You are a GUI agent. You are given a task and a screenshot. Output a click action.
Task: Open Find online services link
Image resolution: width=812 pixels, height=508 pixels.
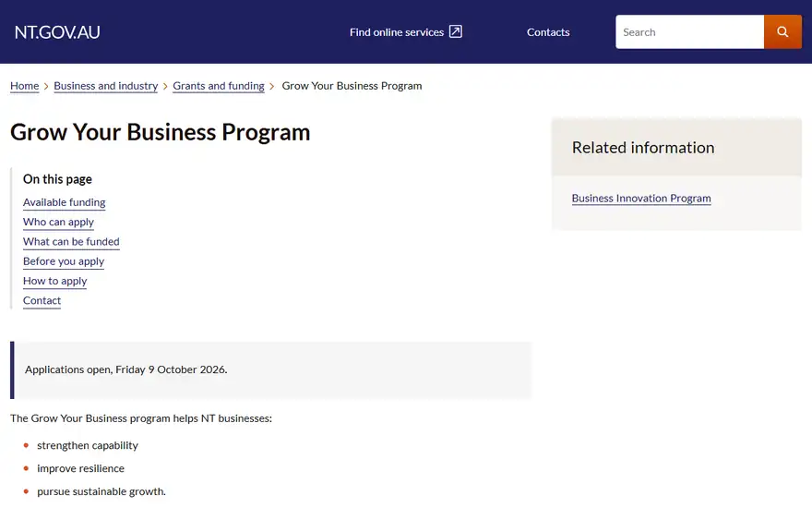click(x=405, y=32)
